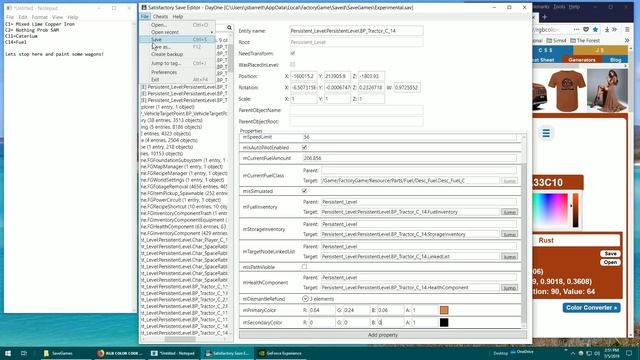Jump to mStorageInventory target
Screen dimensions: 640x360
(x=509, y=234)
